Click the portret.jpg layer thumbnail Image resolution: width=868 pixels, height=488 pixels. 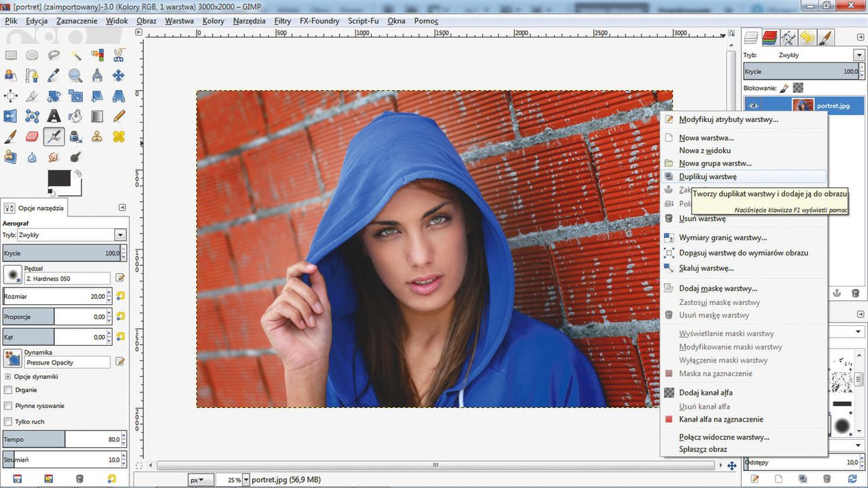point(803,106)
